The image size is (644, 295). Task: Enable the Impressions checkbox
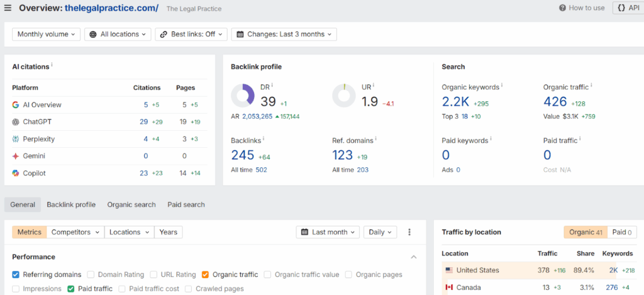coord(16,289)
